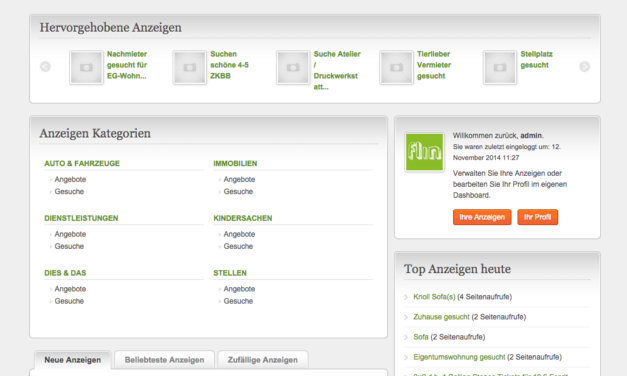Open the thumbnail for Tierlieber Vermieter gesucht

tap(396, 67)
